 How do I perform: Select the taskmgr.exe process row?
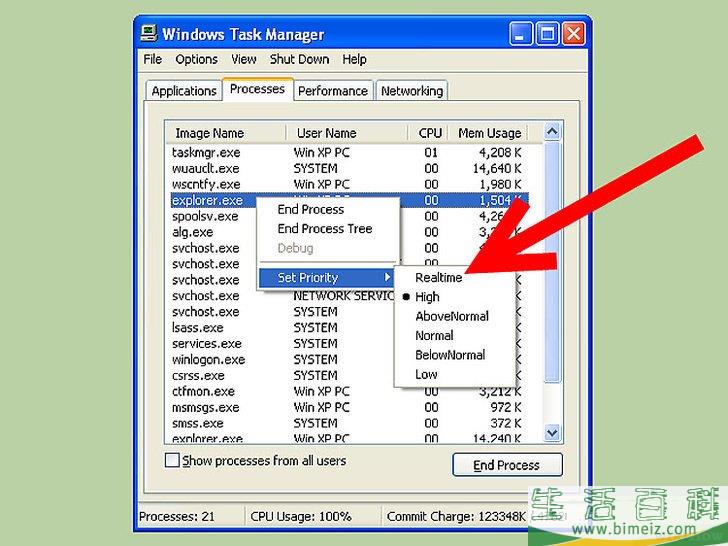click(349, 153)
